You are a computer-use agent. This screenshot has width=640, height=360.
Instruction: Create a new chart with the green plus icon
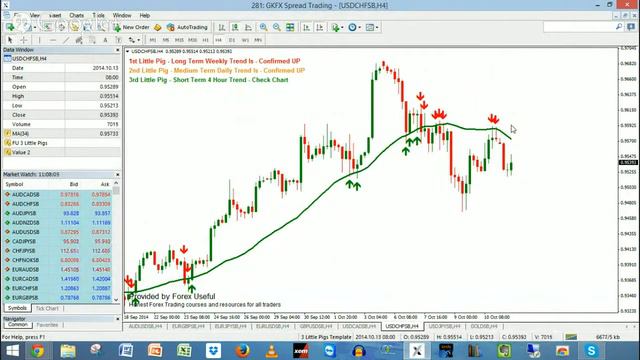[10, 27]
